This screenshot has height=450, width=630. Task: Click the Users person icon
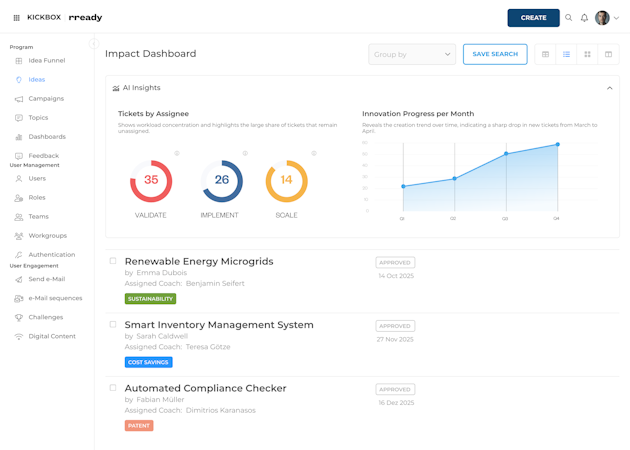[18, 179]
